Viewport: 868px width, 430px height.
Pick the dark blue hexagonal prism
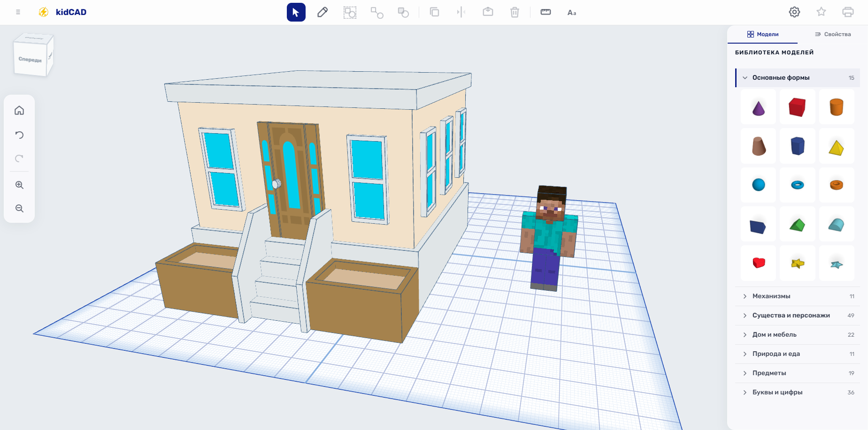[798, 146]
